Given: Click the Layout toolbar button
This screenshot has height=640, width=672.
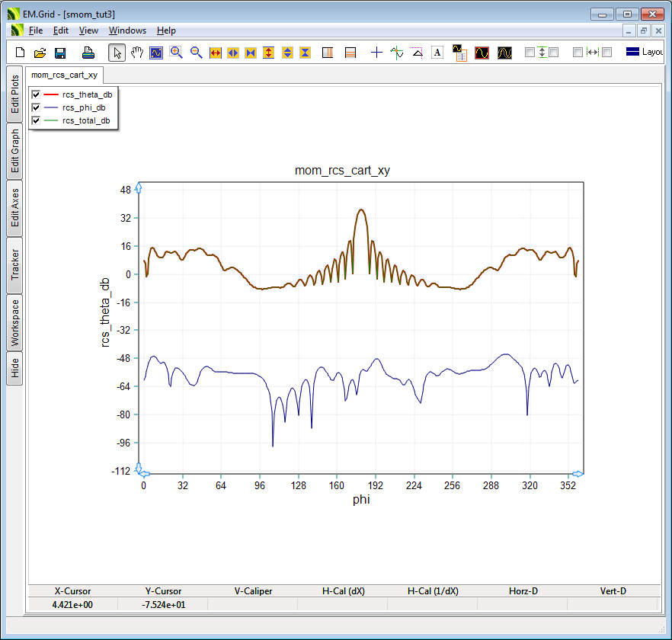Looking at the screenshot, I should (x=644, y=53).
